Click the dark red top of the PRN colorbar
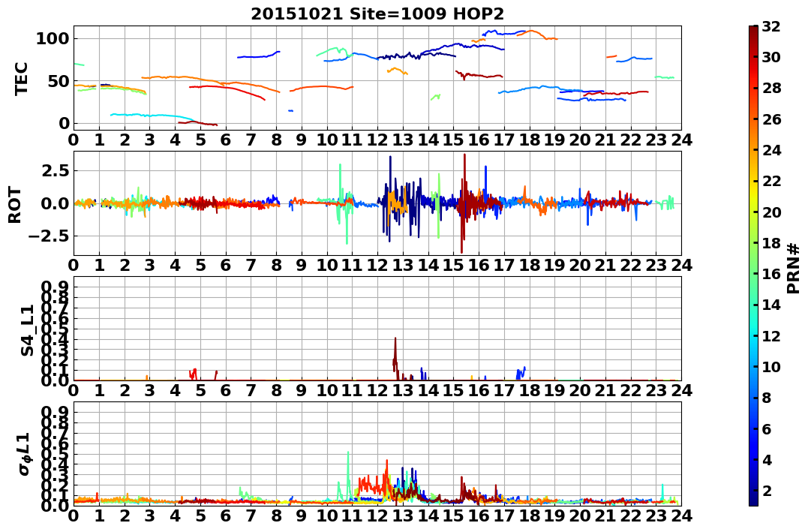The image size is (808, 532). (753, 31)
